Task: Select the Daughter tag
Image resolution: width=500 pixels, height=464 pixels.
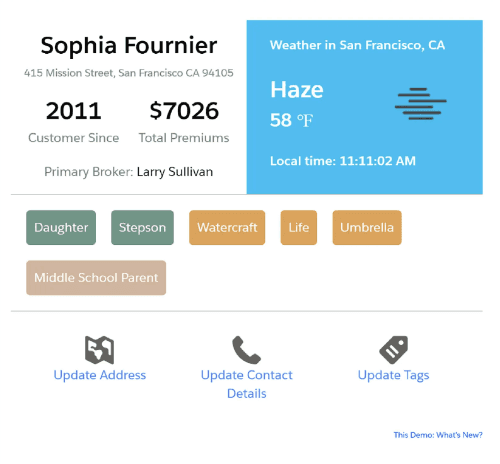Action: 61,228
